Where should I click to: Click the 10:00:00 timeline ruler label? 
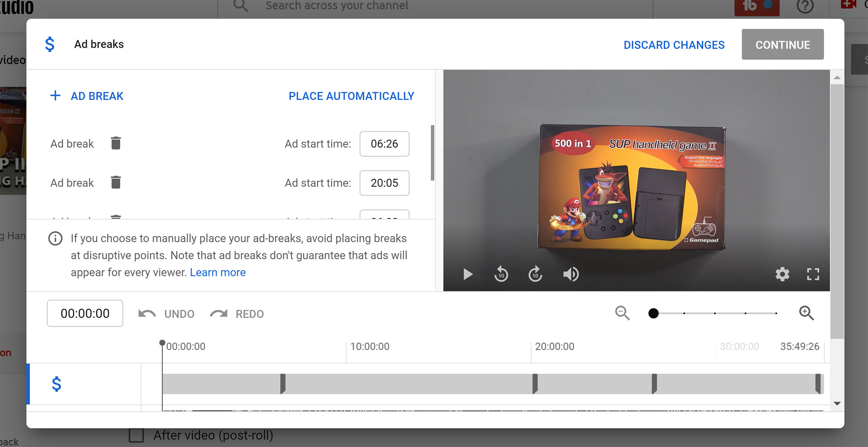(x=370, y=346)
